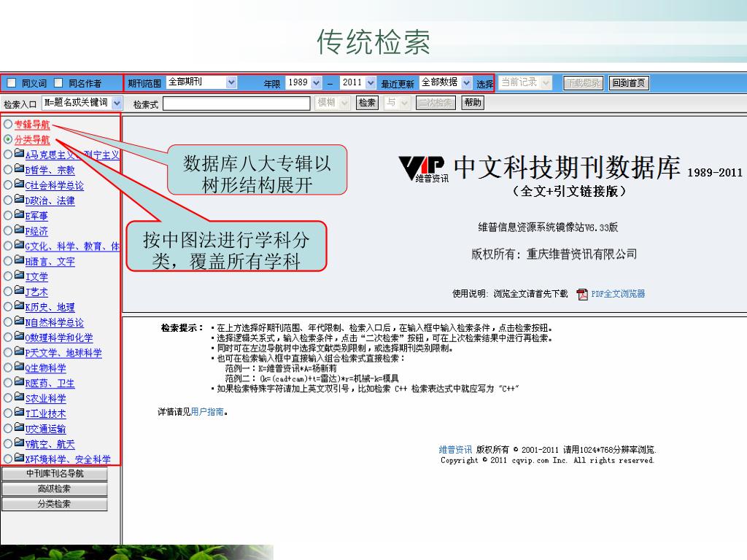Screen dimensions: 747x560
Task: Open the E军事 category link
Action: click(36, 216)
